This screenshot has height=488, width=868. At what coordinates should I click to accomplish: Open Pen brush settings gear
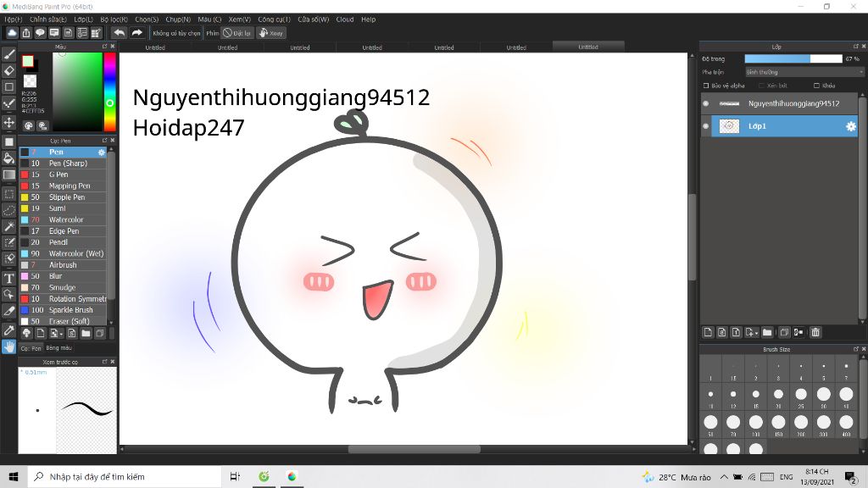click(x=102, y=152)
